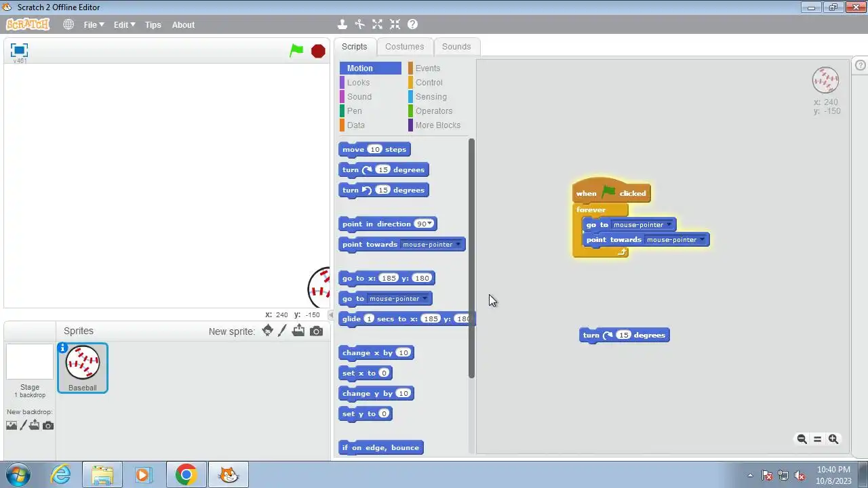The image size is (868, 488).
Task: Open palette go to mouse-pointer dropdown
Action: [425, 299]
